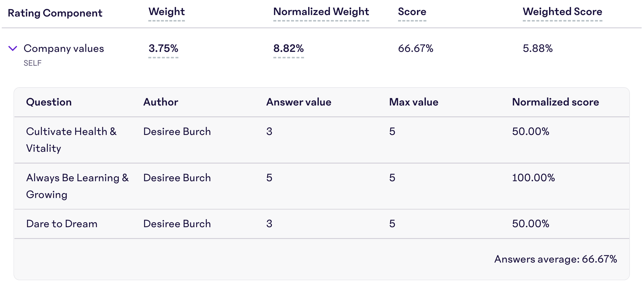644x287 pixels.
Task: Click the 8.82% normalized weight value
Action: point(288,48)
